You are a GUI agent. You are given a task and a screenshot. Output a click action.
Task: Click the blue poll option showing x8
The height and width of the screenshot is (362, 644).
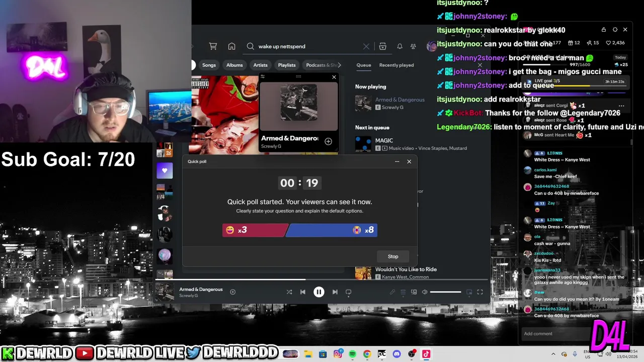coord(332,230)
